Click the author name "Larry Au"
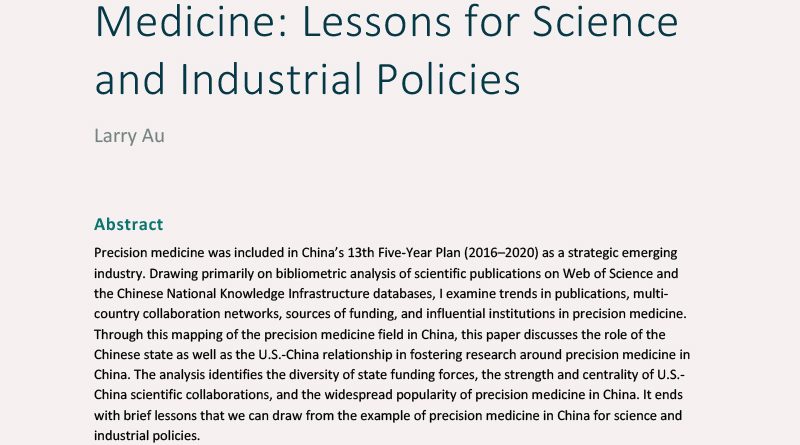The height and width of the screenshot is (445, 800). pos(129,135)
